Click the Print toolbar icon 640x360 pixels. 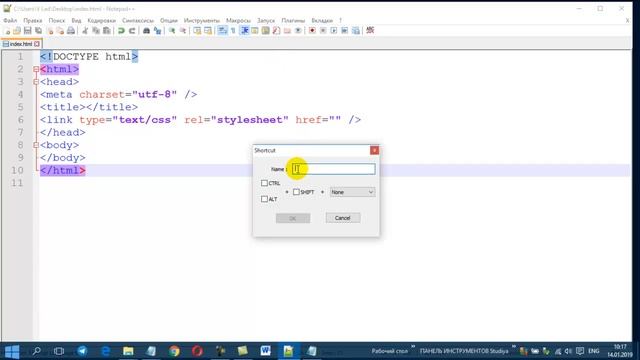click(71, 31)
